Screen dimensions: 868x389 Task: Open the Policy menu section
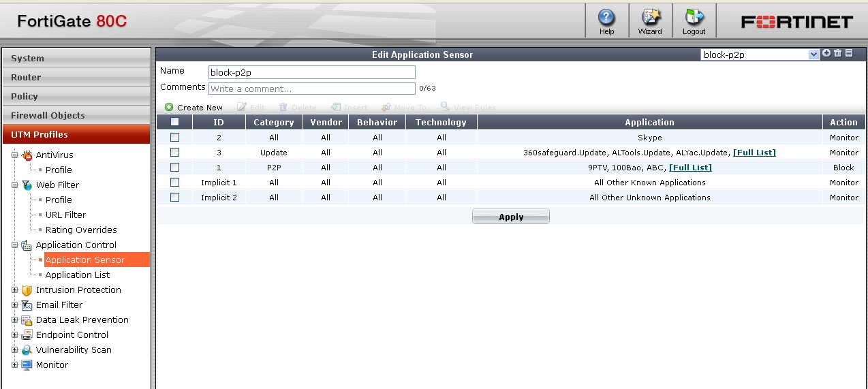coord(76,96)
